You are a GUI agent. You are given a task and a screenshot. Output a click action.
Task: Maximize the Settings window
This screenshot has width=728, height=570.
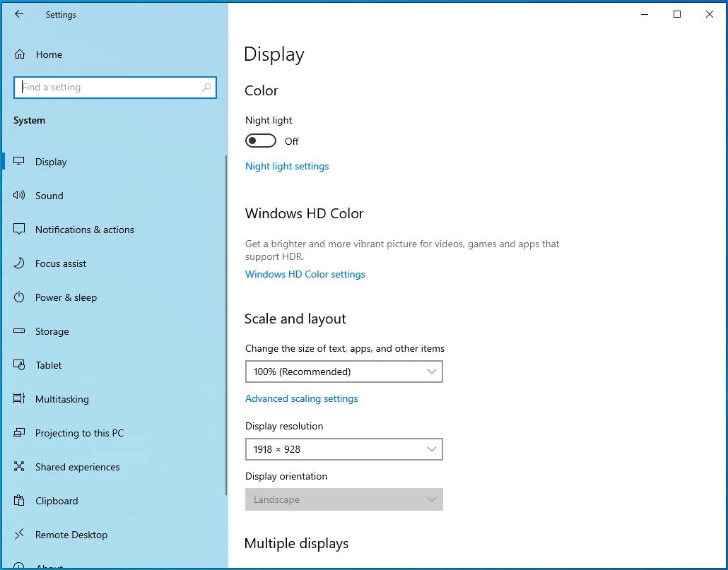coord(677,14)
